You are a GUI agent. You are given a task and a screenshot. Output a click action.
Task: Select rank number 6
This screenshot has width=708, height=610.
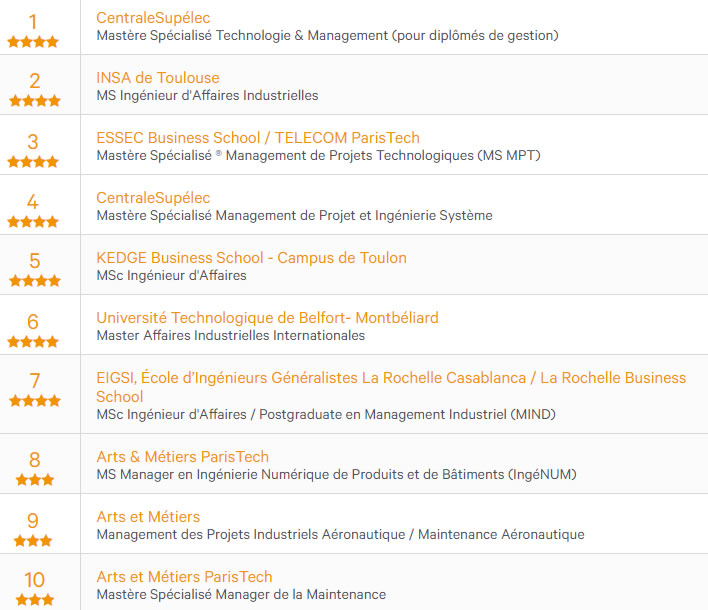[33, 322]
